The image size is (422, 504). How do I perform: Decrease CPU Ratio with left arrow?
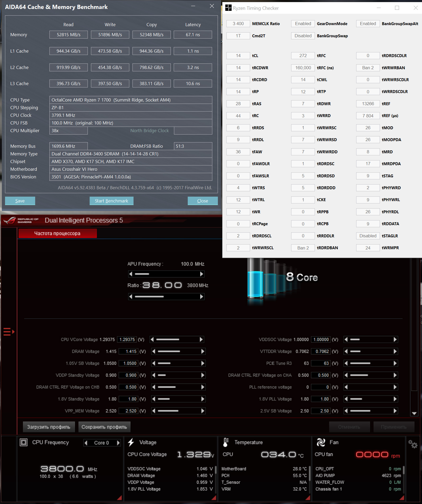(x=131, y=297)
